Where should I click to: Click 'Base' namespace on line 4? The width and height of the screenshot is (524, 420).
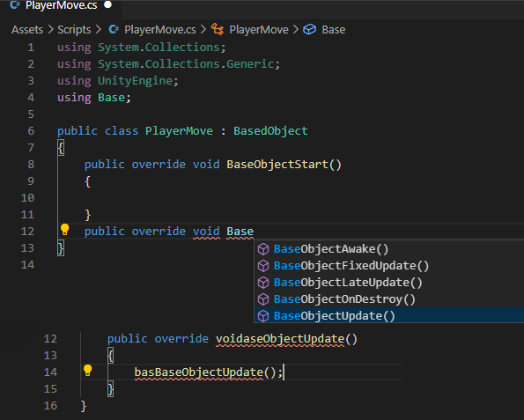[111, 97]
